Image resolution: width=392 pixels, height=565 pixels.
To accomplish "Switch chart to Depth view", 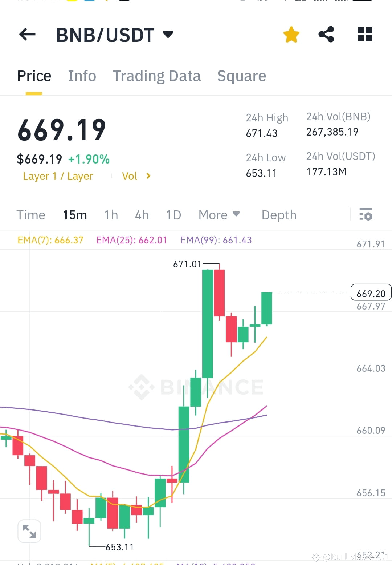I will pos(279,215).
